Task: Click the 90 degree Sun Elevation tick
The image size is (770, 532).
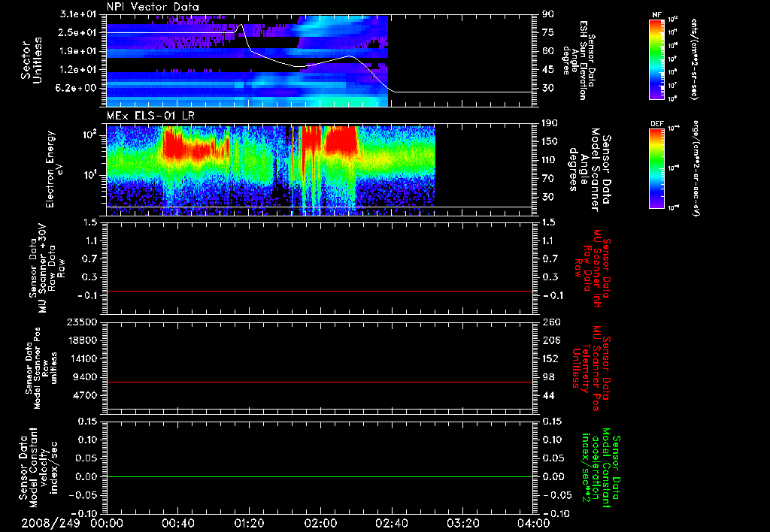Action: click(x=548, y=14)
